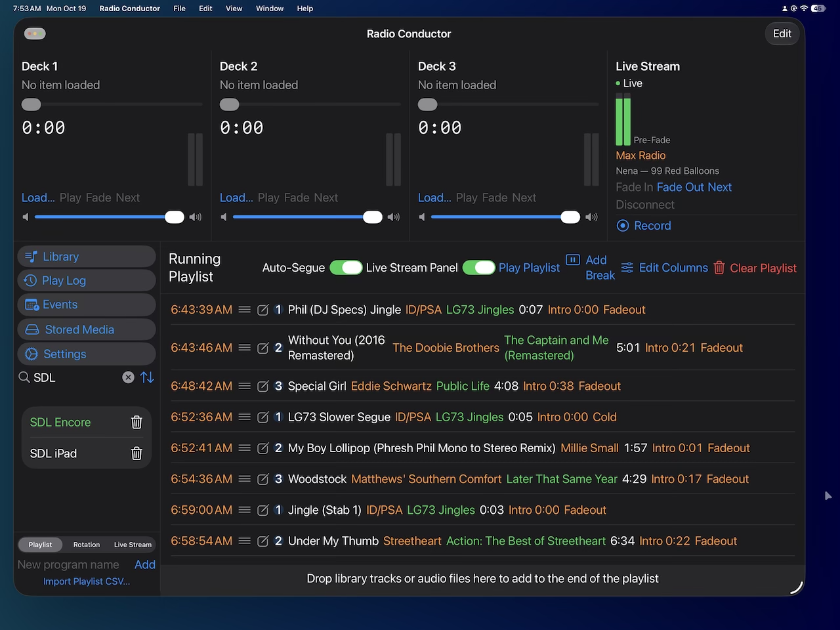
Task: Click Add next to new program name
Action: pos(145,564)
